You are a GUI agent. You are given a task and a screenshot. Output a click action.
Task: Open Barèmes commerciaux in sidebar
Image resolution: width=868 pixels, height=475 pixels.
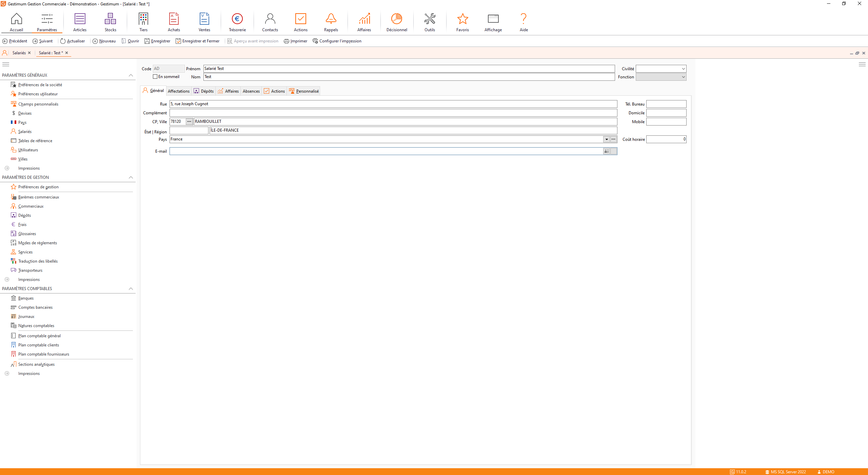coord(39,197)
